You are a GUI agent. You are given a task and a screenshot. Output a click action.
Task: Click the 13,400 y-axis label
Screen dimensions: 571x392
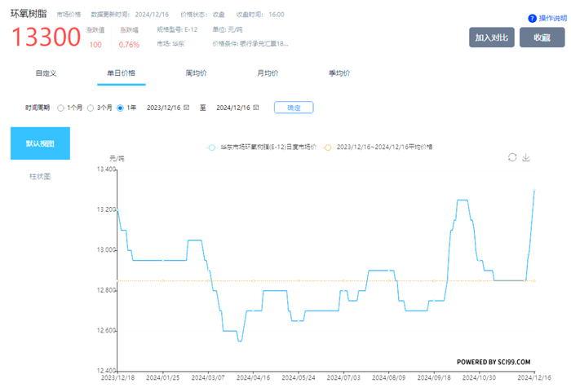[106, 170]
